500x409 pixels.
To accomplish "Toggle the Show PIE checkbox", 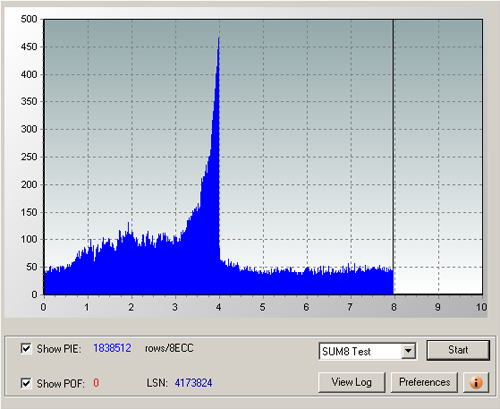I will (x=26, y=349).
